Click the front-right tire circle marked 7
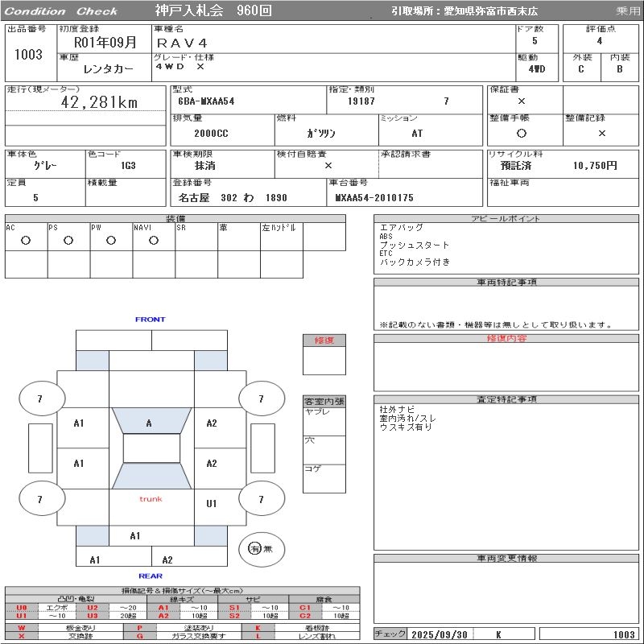Viewport: 644px width, 644px height. [x=261, y=398]
